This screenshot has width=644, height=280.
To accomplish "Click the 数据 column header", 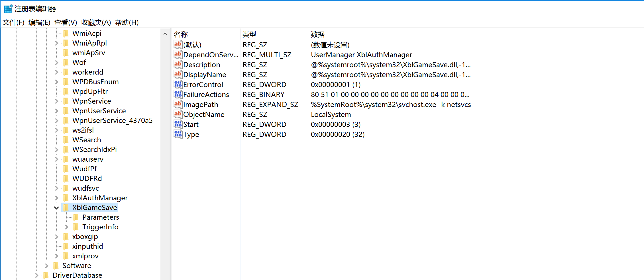I will click(x=318, y=34).
